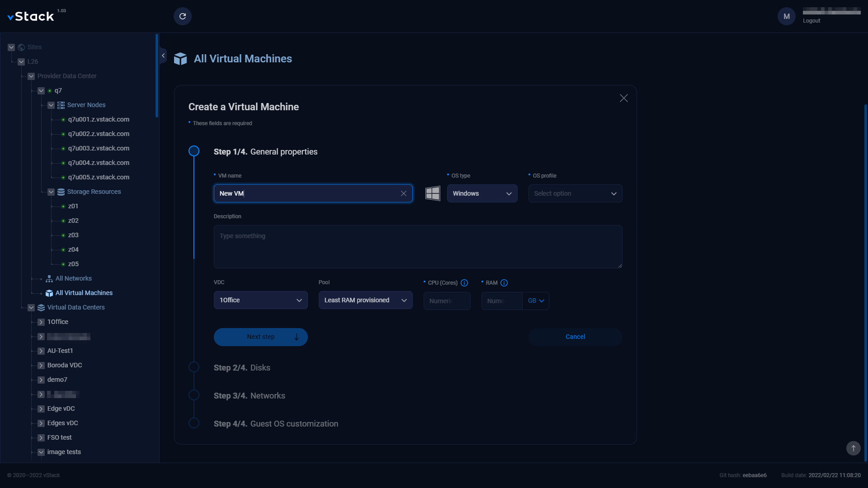Click the Cancel button

point(575,337)
